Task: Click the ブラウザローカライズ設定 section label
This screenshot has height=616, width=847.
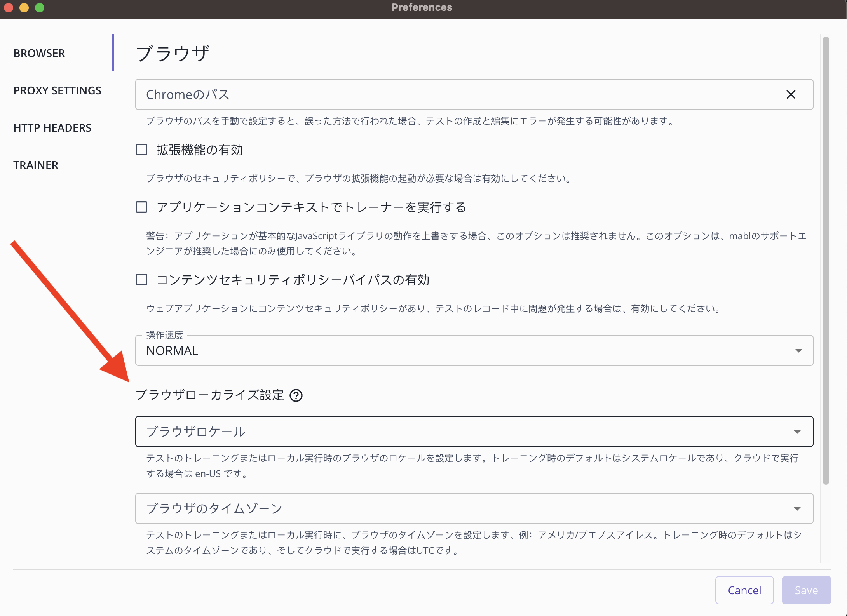Action: (210, 395)
